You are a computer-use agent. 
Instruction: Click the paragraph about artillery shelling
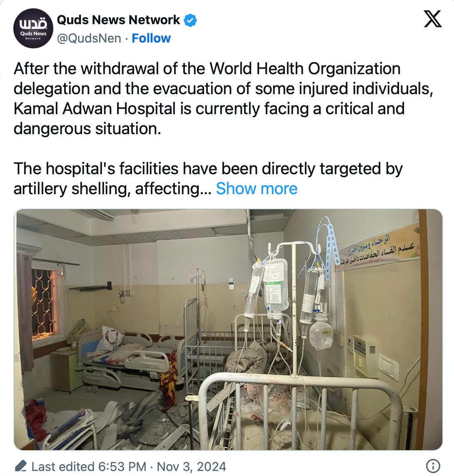(208, 178)
